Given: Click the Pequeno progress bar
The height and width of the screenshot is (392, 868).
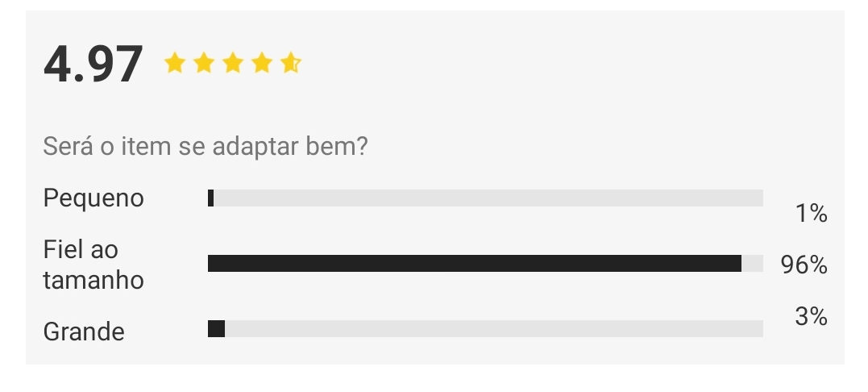Looking at the screenshot, I should 485,198.
